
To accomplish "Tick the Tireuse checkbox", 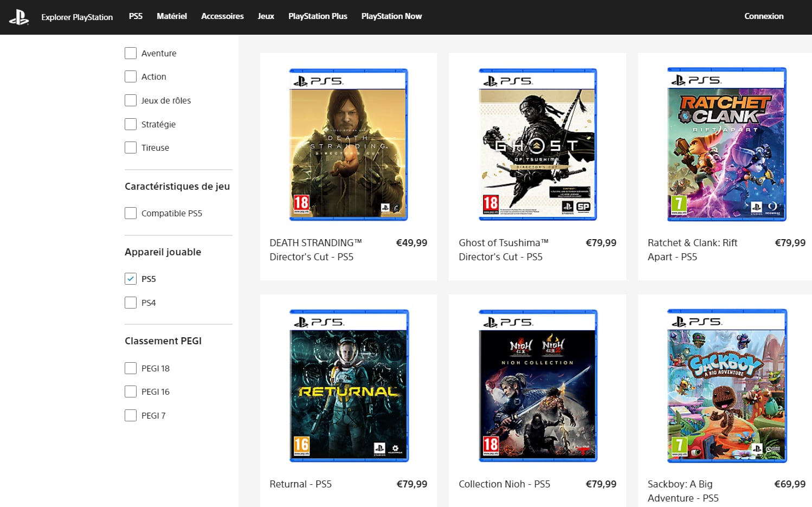I will pos(131,147).
